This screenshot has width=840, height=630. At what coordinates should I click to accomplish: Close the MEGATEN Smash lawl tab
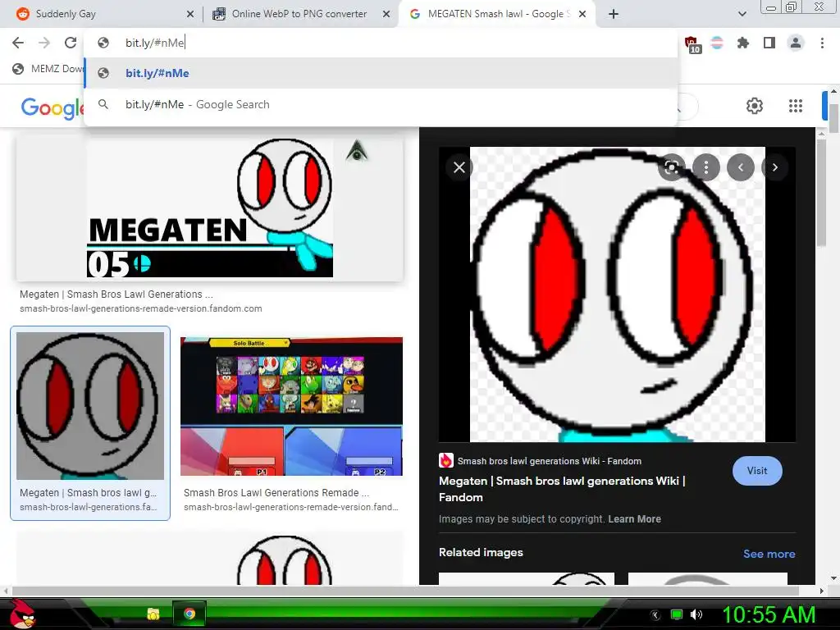pyautogui.click(x=582, y=15)
